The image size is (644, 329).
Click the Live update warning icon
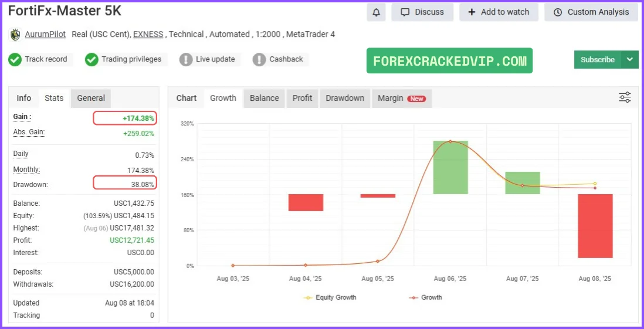click(x=186, y=59)
